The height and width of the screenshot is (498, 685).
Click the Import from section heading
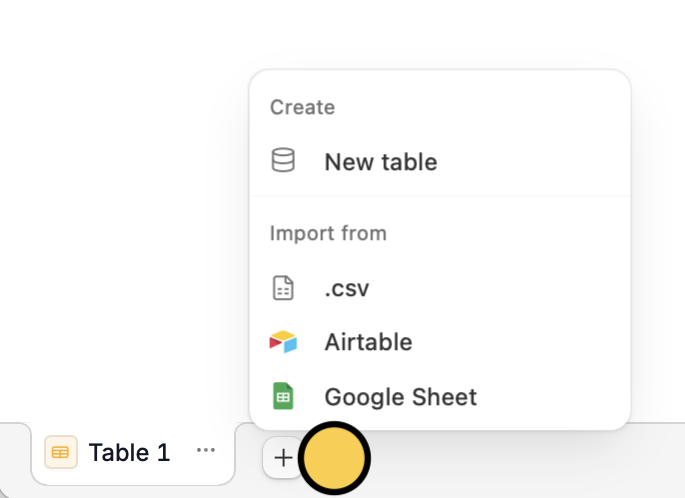click(328, 233)
